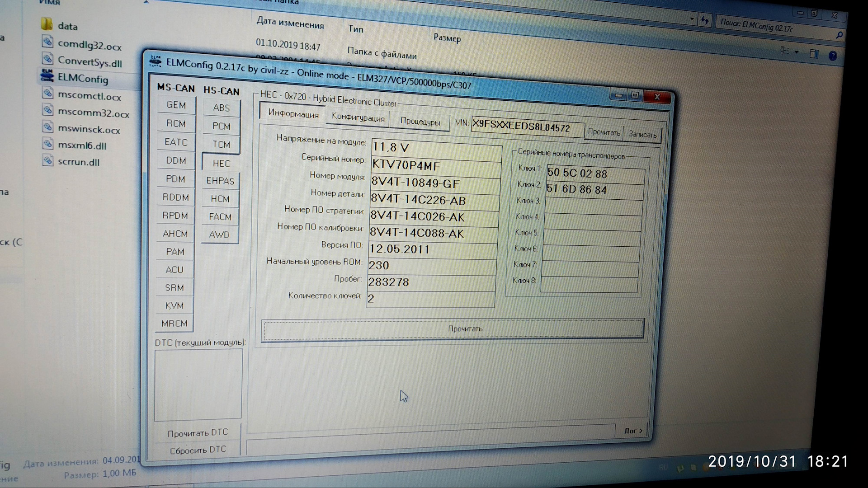Click the VIN input field

(x=528, y=126)
